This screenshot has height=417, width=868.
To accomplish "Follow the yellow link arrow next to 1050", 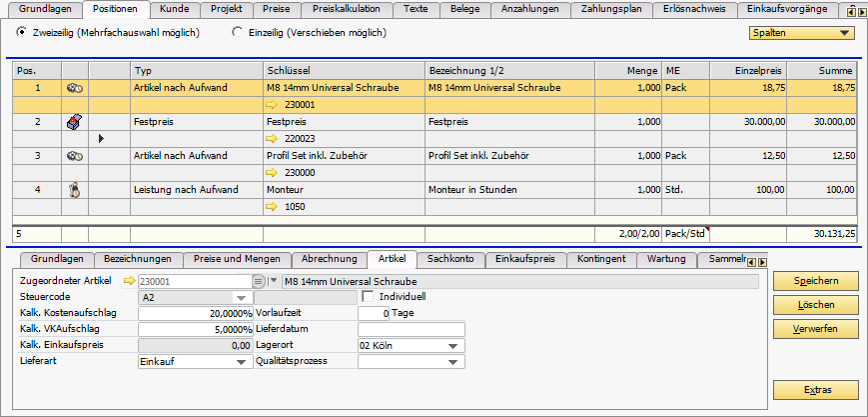I will coord(272,207).
